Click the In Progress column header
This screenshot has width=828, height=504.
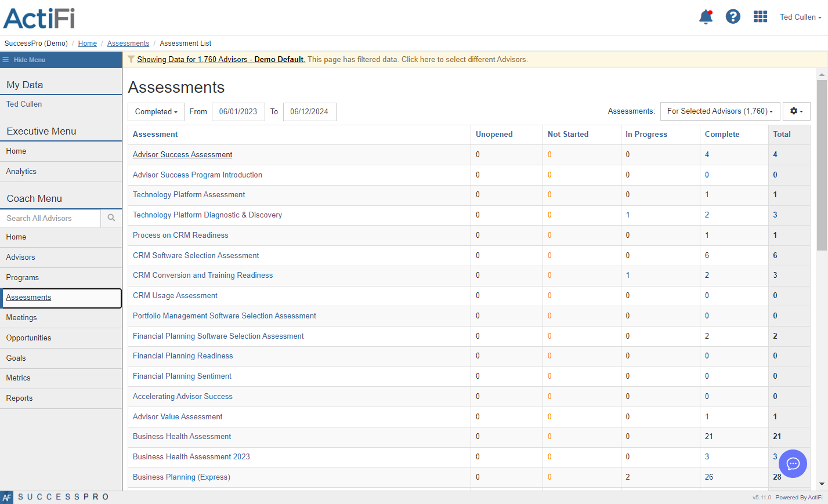click(x=646, y=135)
